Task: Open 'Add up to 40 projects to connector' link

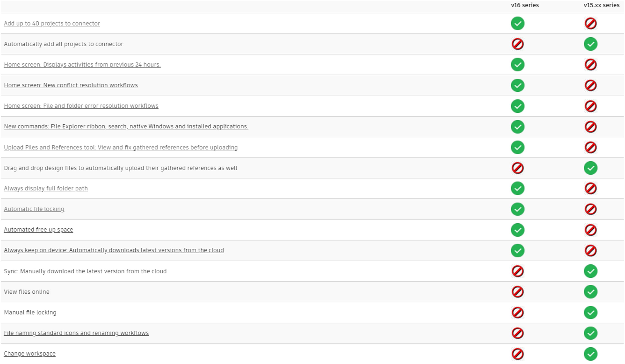Action: 52,23
